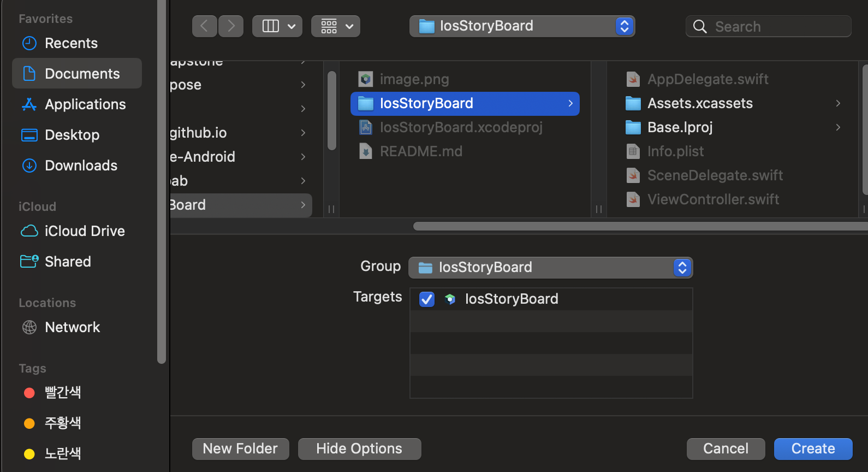Expand the e-Android folder chevron
This screenshot has width=868, height=472.
(303, 157)
